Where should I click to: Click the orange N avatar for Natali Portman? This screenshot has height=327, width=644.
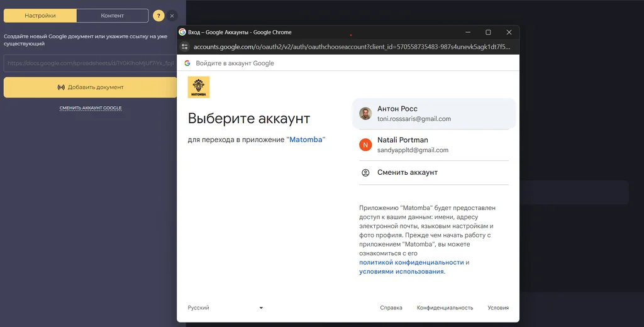click(365, 145)
